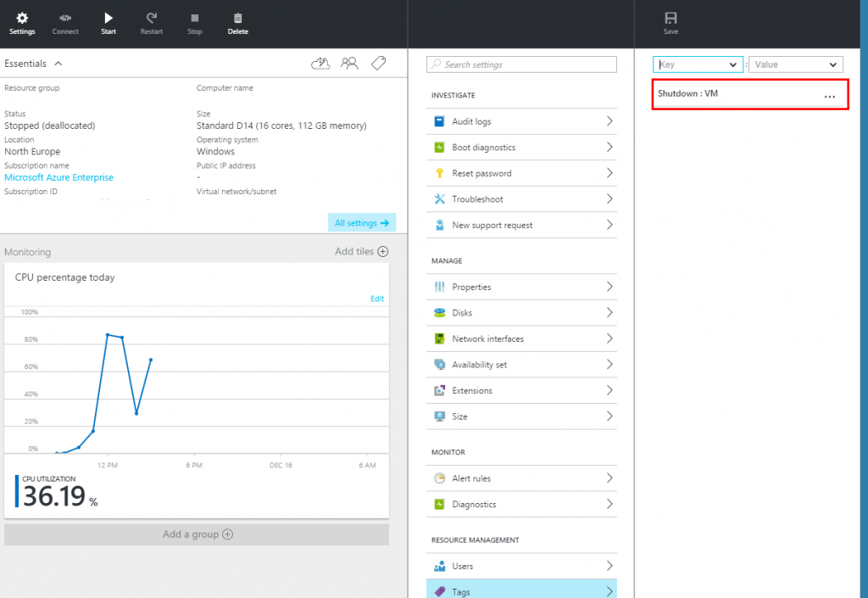Click Add a group button

[197, 534]
